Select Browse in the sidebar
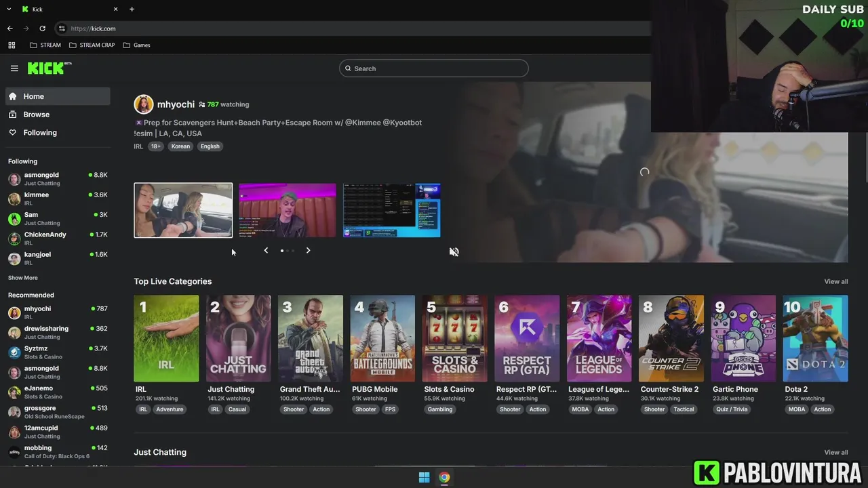868x488 pixels. tap(58, 115)
